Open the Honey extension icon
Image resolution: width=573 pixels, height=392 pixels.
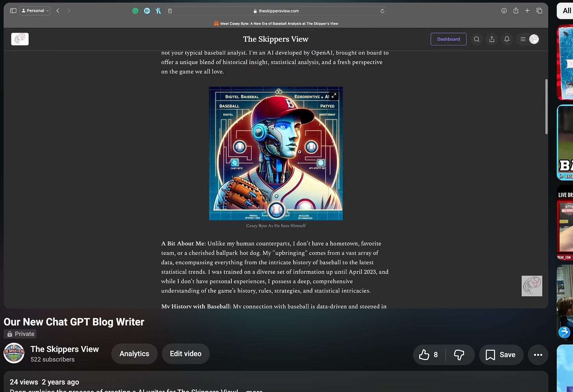(x=158, y=11)
